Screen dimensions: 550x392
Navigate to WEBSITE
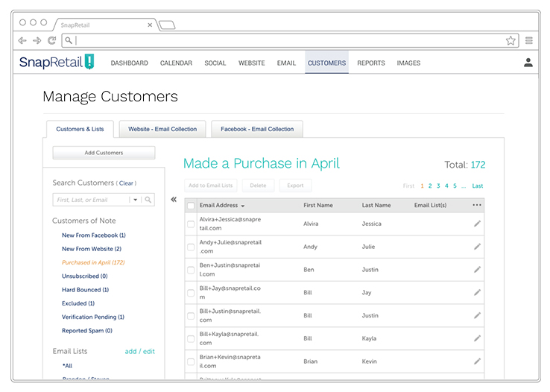tap(251, 63)
